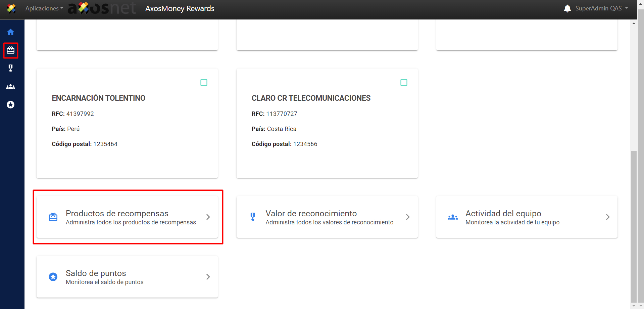The width and height of the screenshot is (644, 309).
Task: Click the scrollbar up arrow
Action: tap(634, 24)
